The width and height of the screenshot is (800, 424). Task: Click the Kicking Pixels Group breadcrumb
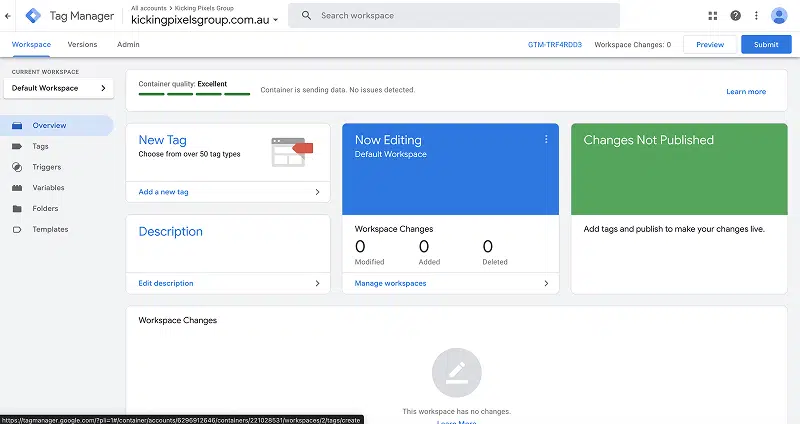[x=204, y=8]
